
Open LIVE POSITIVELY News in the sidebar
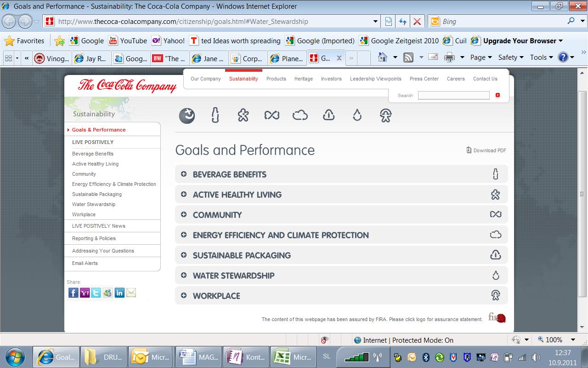99,226
